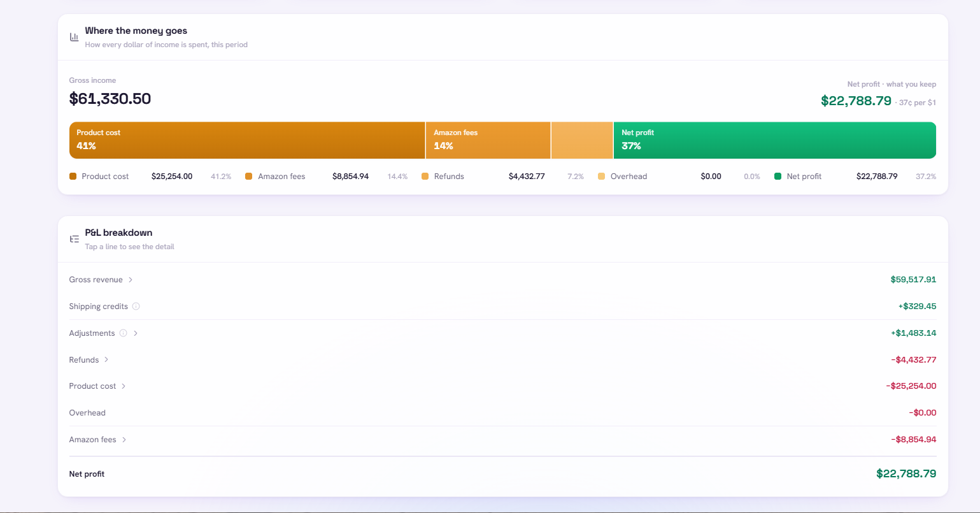Screen dimensions: 980x513
Task: Expand the Refunds line chevron
Action: coord(106,360)
